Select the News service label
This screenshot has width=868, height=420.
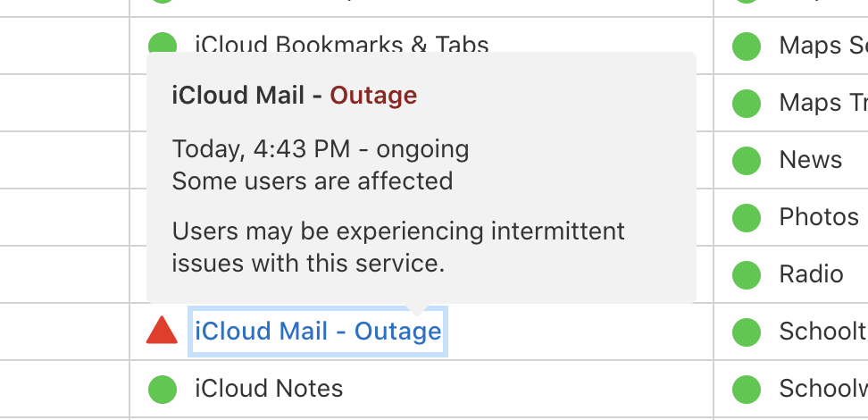[x=810, y=160]
